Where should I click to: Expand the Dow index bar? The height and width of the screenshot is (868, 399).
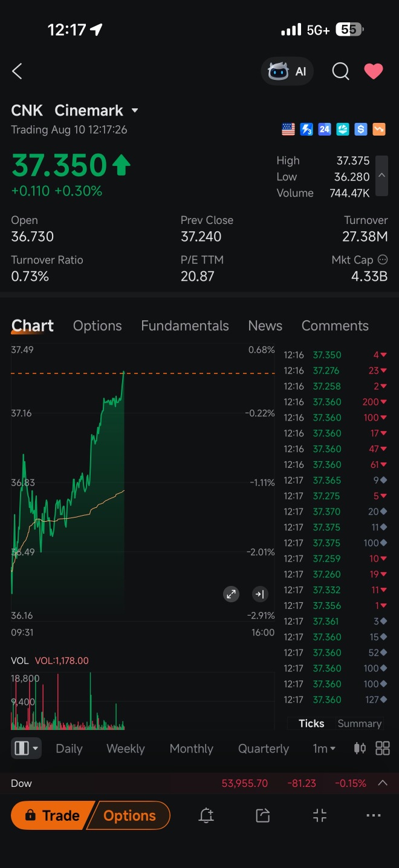pyautogui.click(x=382, y=783)
